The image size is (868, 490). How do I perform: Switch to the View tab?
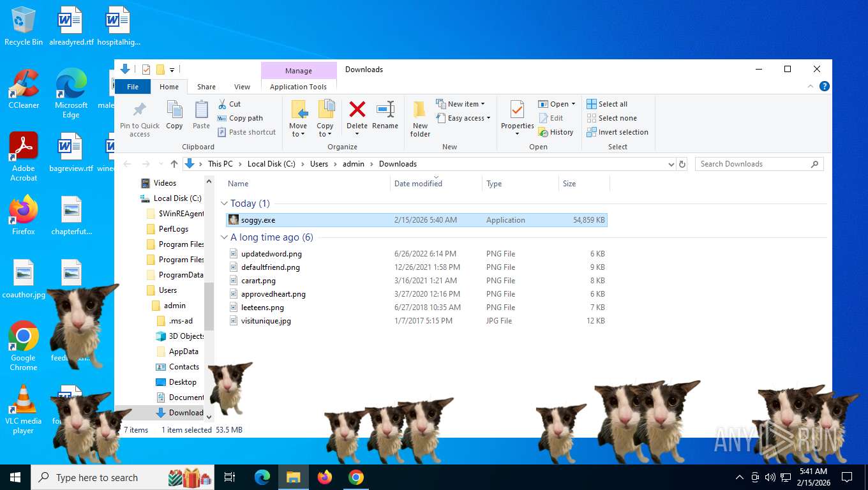click(x=242, y=87)
